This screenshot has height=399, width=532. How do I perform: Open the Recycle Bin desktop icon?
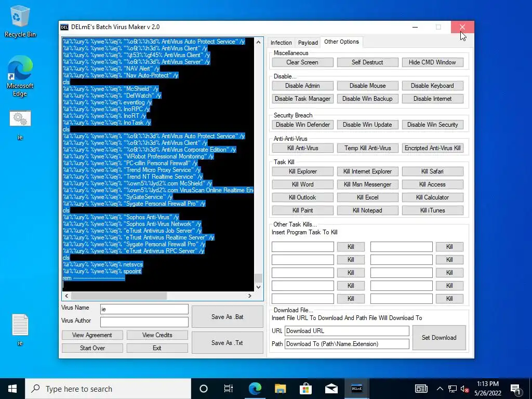point(20,21)
